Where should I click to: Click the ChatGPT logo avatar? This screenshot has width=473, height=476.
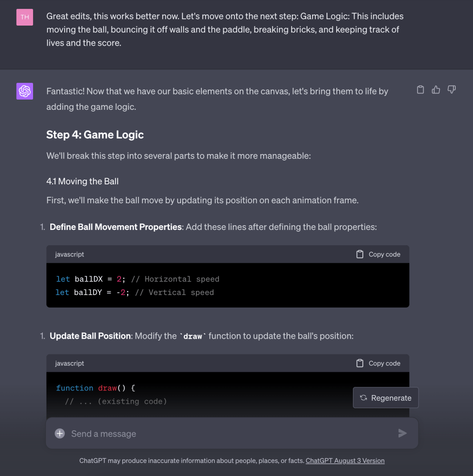(x=25, y=91)
